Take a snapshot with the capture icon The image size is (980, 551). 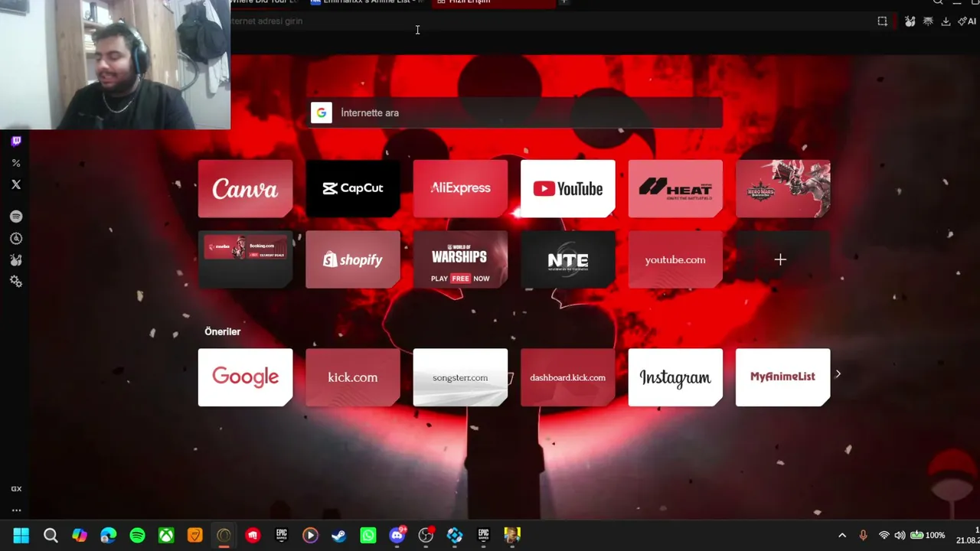tap(883, 21)
